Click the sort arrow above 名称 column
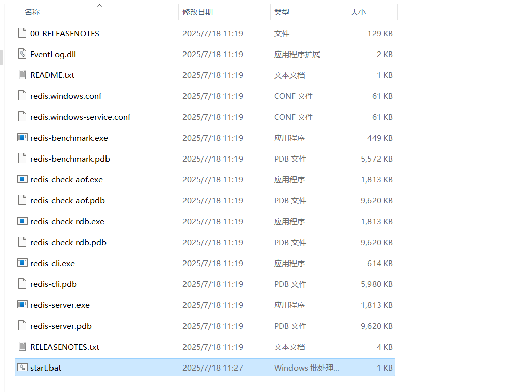 (99, 5)
